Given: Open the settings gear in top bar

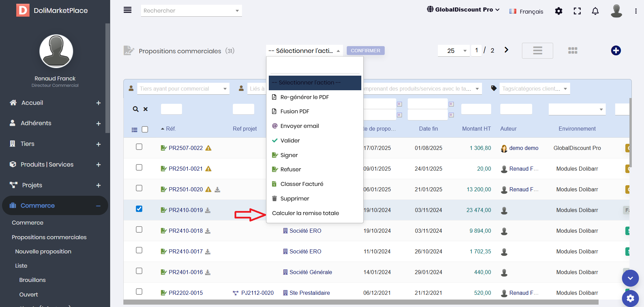Looking at the screenshot, I should point(559,11).
